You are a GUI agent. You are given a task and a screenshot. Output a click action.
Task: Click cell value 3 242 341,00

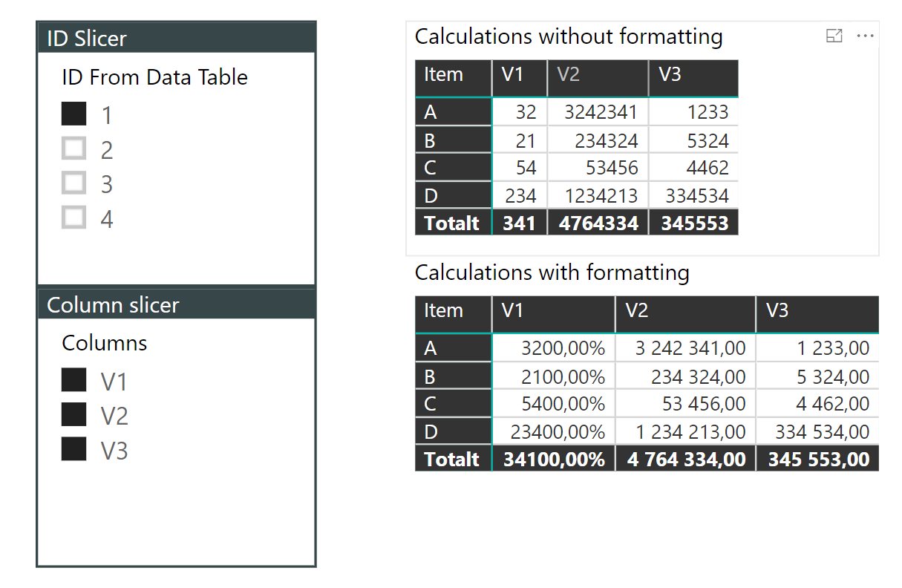click(691, 348)
